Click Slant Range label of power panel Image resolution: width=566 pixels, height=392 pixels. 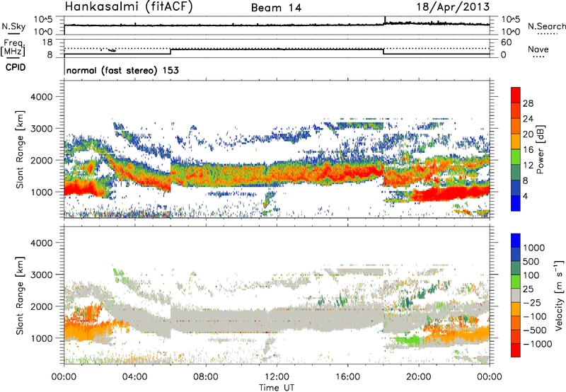pos(20,149)
